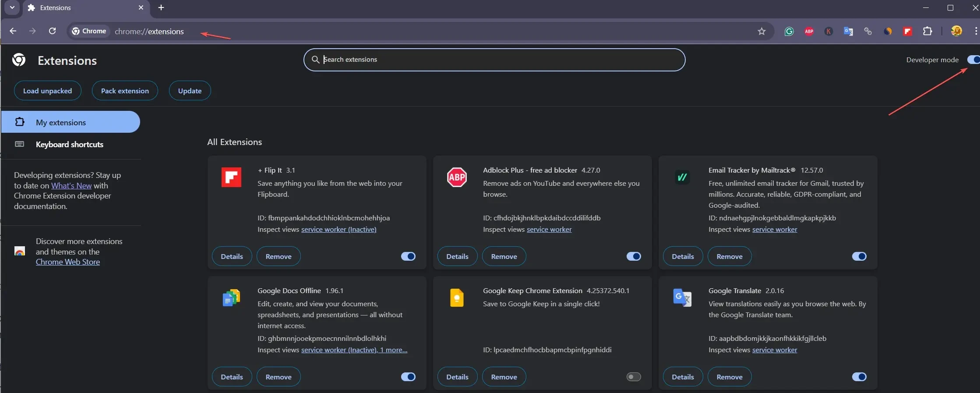Click Pack extension button
The image size is (980, 393).
pos(125,91)
